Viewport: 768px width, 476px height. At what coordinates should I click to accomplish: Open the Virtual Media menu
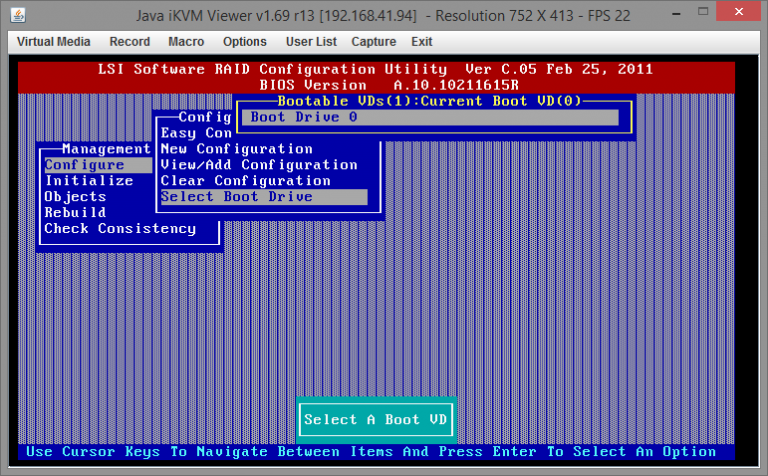point(54,42)
